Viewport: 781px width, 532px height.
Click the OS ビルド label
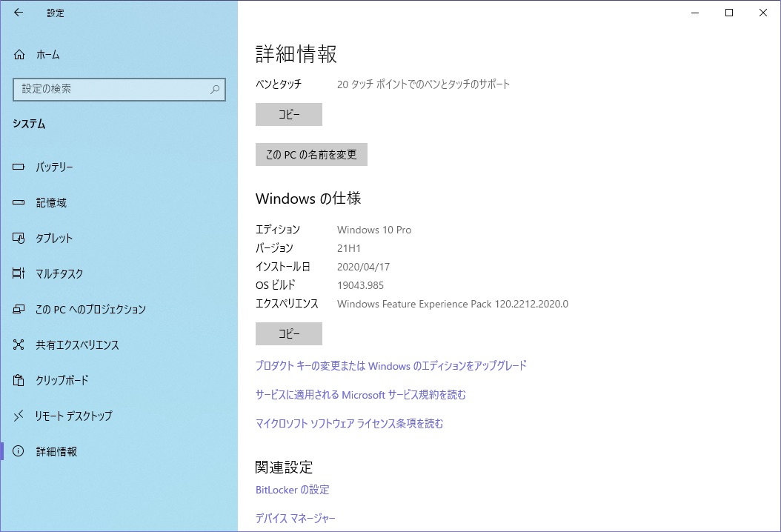[276, 285]
